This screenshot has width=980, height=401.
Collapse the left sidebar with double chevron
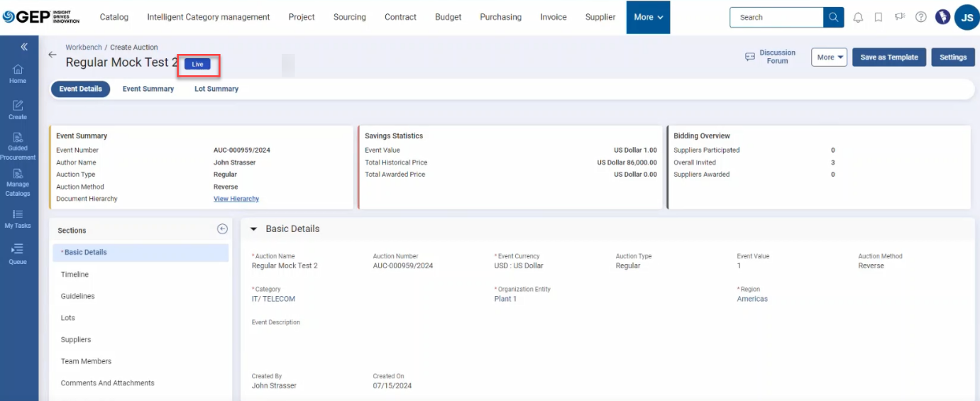click(x=24, y=47)
